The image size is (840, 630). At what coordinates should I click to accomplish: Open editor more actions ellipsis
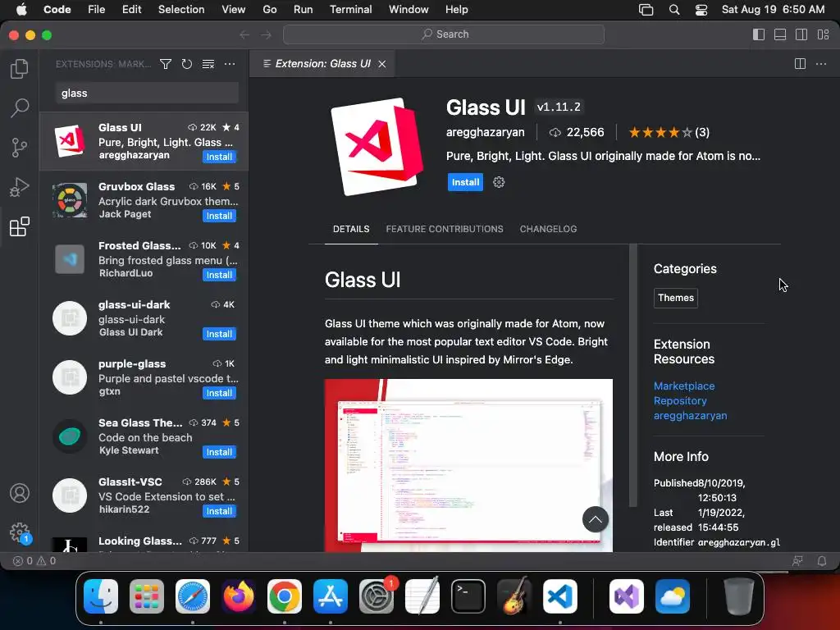coord(821,64)
